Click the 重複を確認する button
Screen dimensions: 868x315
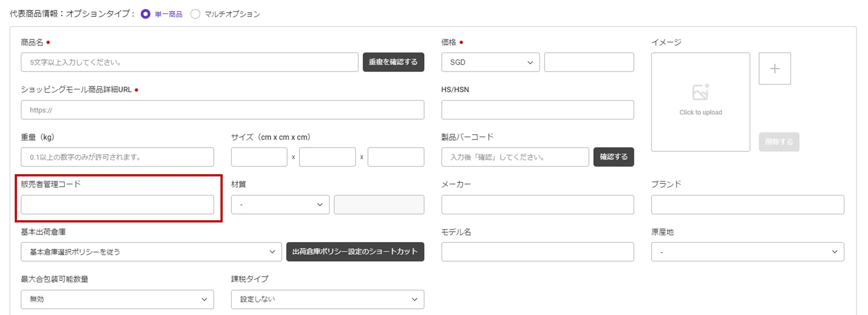point(393,62)
